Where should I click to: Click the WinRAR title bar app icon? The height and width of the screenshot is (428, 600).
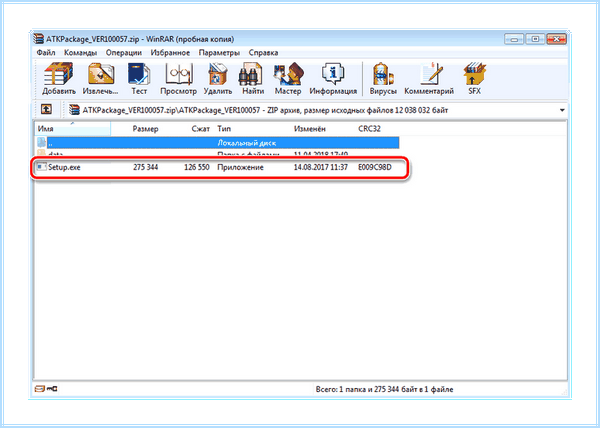pyautogui.click(x=39, y=39)
